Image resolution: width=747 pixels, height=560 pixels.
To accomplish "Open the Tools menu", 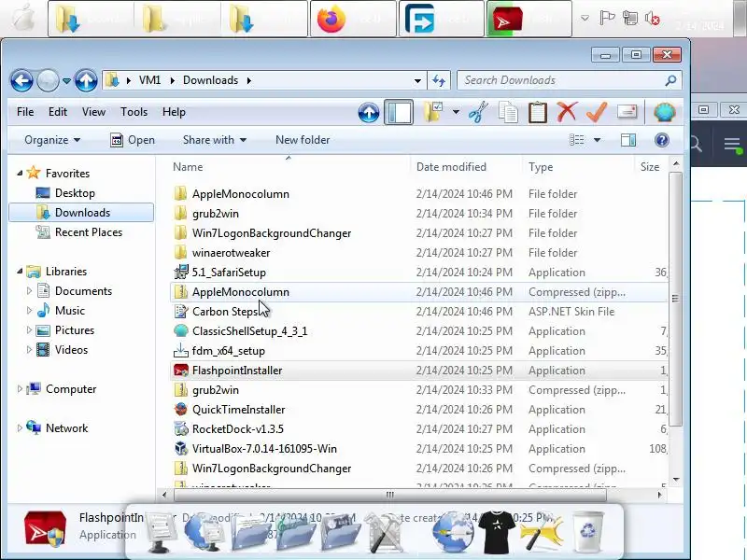I will tap(134, 112).
